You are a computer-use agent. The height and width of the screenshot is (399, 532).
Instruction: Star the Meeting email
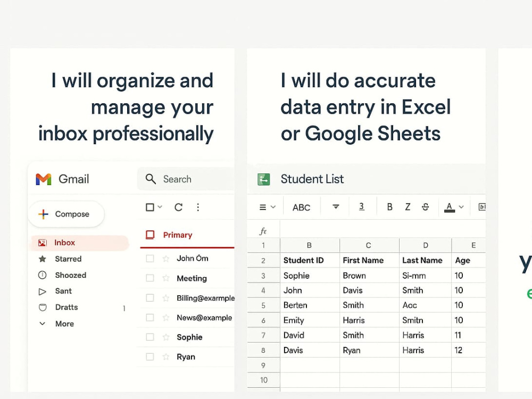coord(166,278)
